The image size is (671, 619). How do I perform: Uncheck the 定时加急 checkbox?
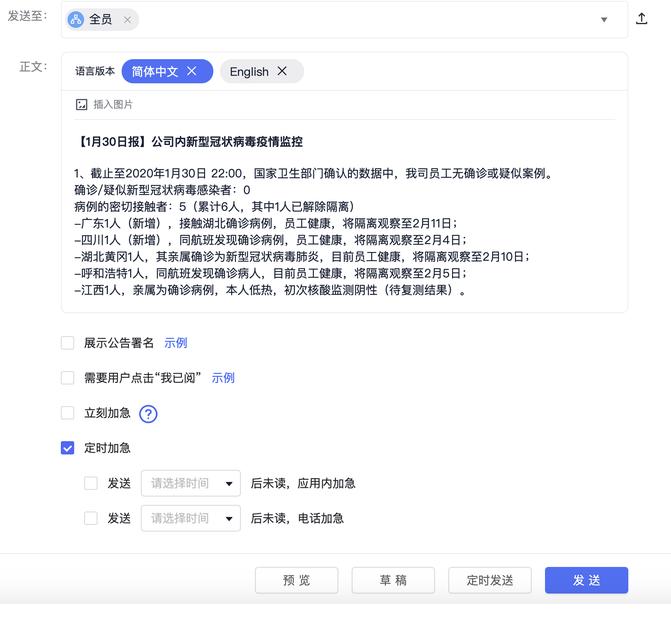(x=68, y=448)
